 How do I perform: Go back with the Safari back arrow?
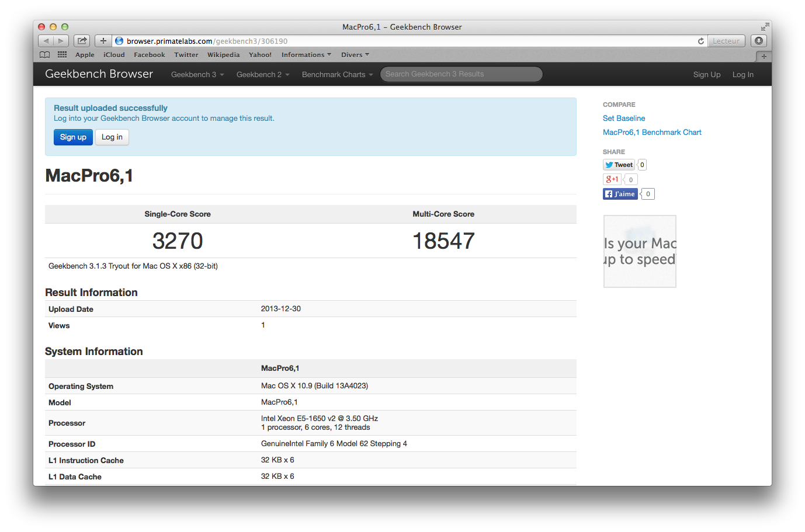pos(46,41)
